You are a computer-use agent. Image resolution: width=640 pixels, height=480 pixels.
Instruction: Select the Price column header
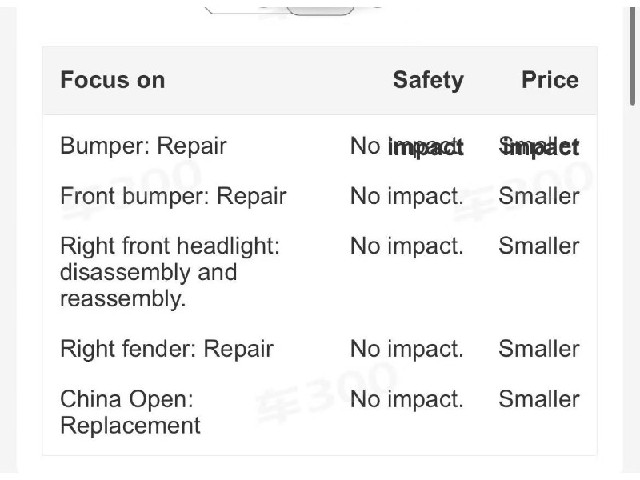(x=550, y=80)
